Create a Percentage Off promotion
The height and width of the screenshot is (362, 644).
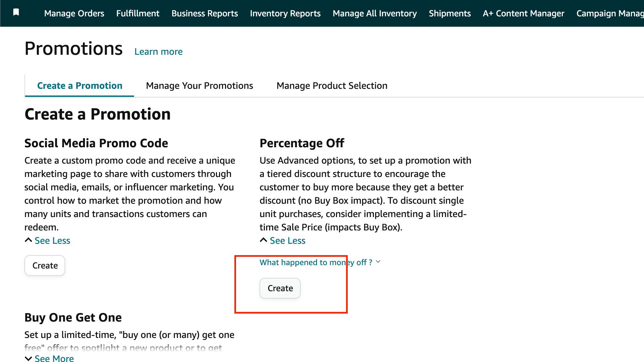[280, 288]
